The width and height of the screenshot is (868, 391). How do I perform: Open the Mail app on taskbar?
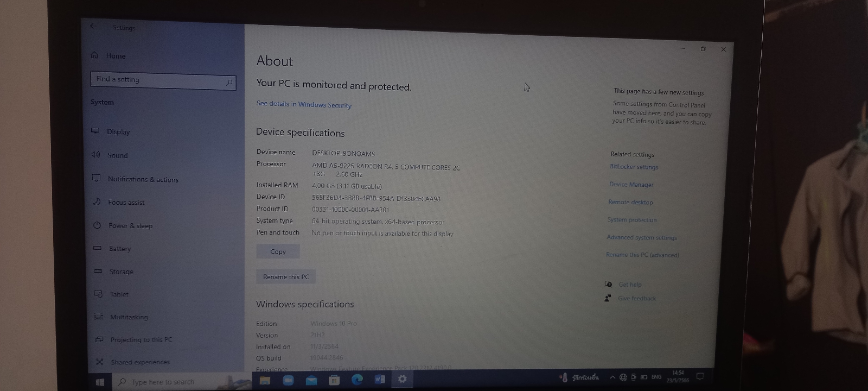point(311,380)
